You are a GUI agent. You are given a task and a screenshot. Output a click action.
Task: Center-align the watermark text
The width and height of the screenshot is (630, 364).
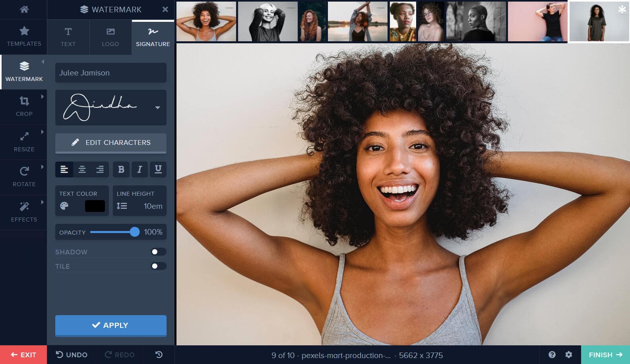tap(82, 169)
